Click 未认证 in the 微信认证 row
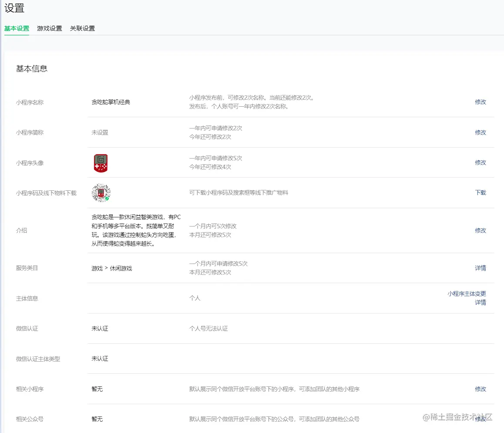This screenshot has width=504, height=433. click(100, 328)
